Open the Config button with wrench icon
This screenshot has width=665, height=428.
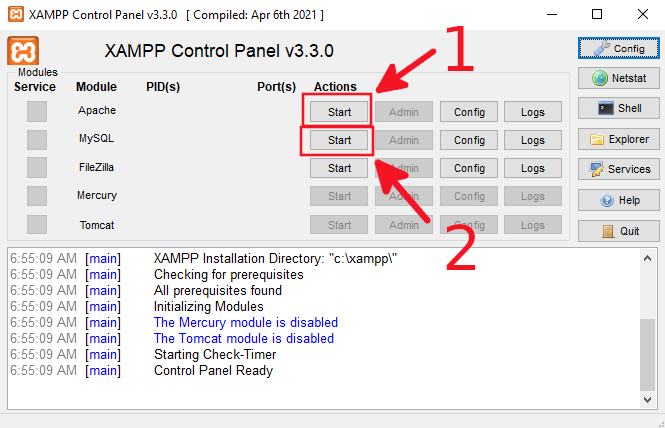618,48
